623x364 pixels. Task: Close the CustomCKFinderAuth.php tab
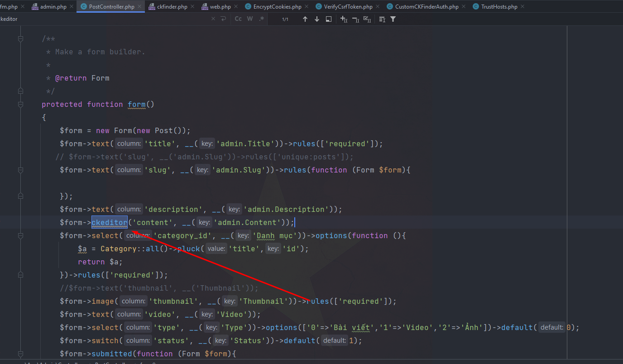point(463,7)
